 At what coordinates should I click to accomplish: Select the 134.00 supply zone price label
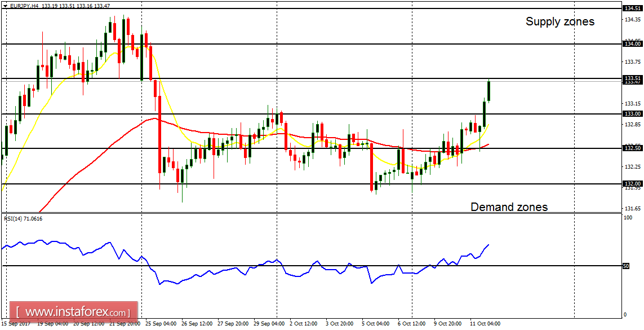click(x=631, y=44)
